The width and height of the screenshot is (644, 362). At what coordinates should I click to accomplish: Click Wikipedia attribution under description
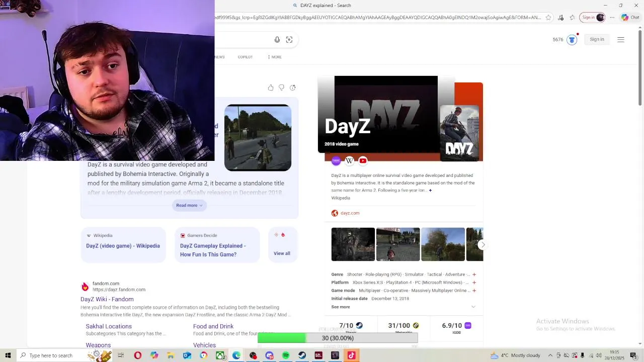[x=341, y=198]
